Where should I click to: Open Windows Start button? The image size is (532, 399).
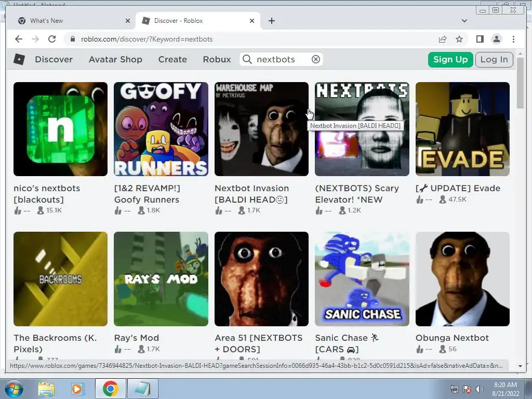(x=14, y=389)
